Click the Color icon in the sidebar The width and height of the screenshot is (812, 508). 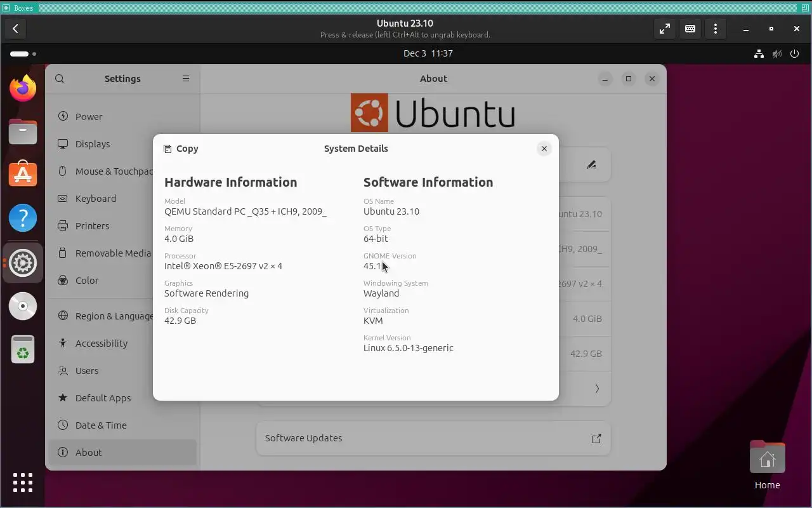click(63, 280)
